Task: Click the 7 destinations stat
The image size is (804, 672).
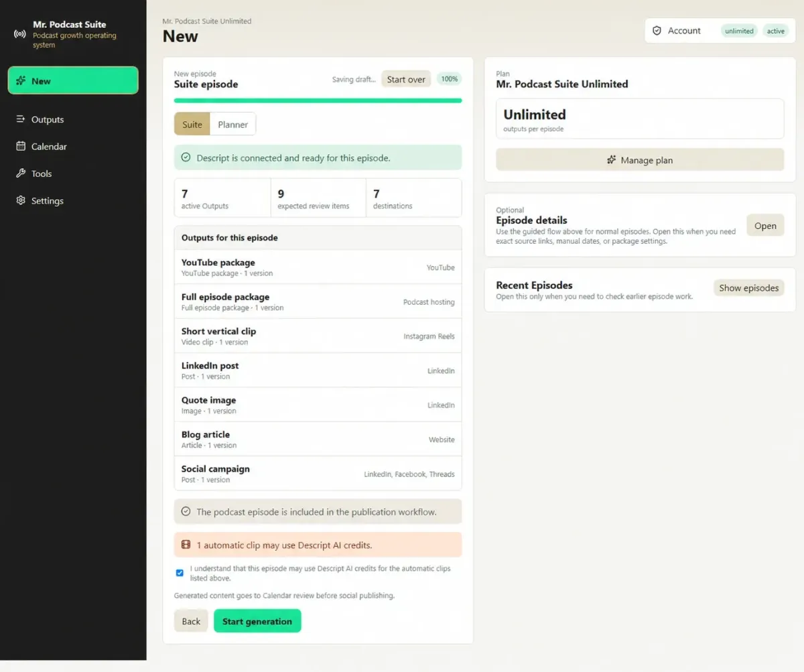Action: pos(413,198)
